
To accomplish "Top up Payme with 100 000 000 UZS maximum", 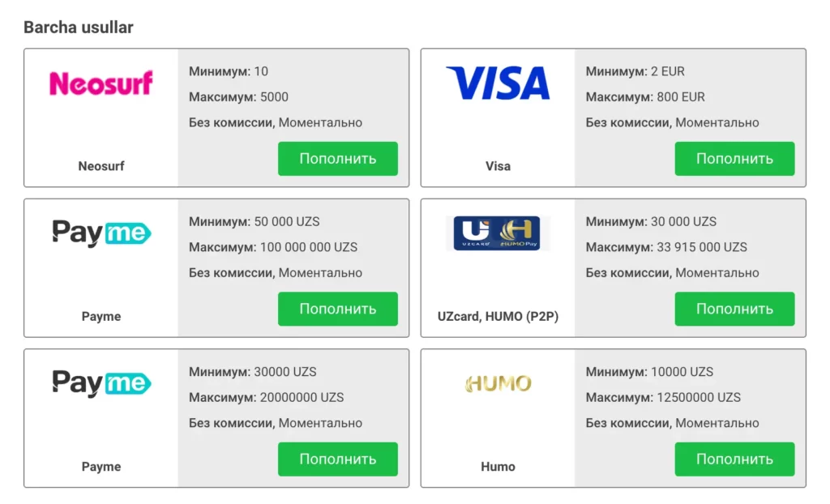I will 337,309.
